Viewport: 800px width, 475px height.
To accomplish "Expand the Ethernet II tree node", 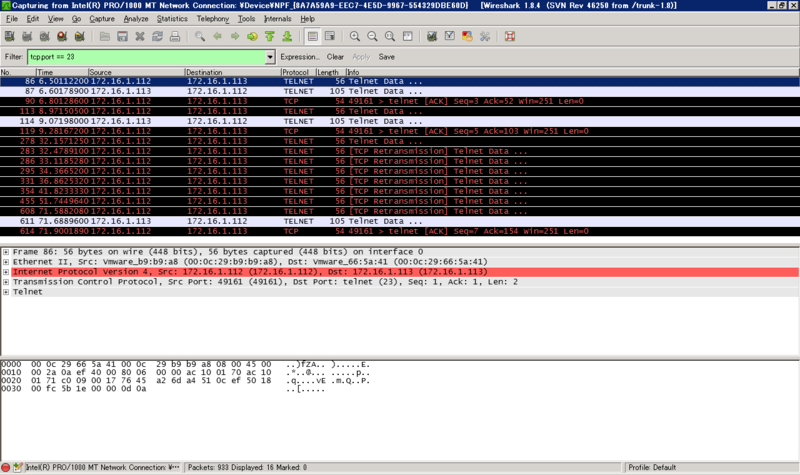I will (x=6, y=262).
